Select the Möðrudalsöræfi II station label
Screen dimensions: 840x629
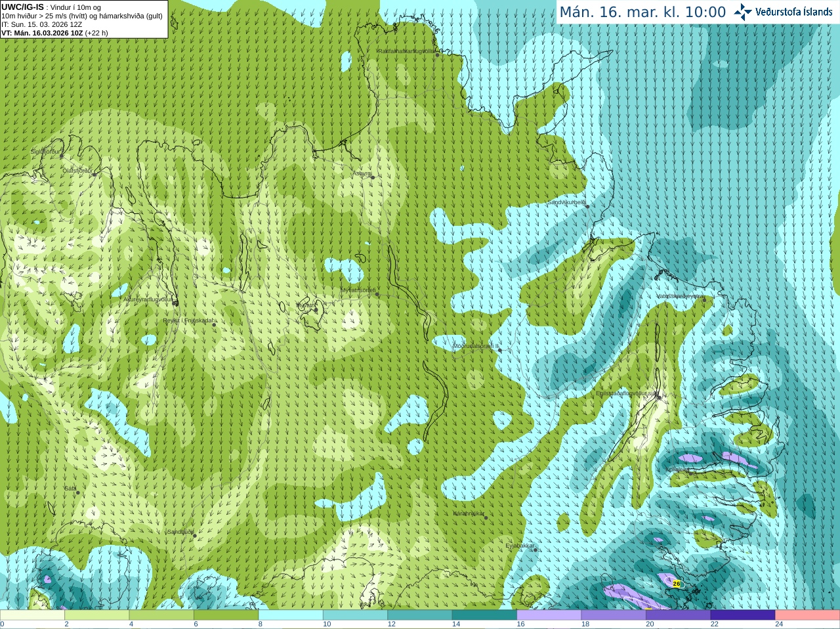pyautogui.click(x=476, y=346)
